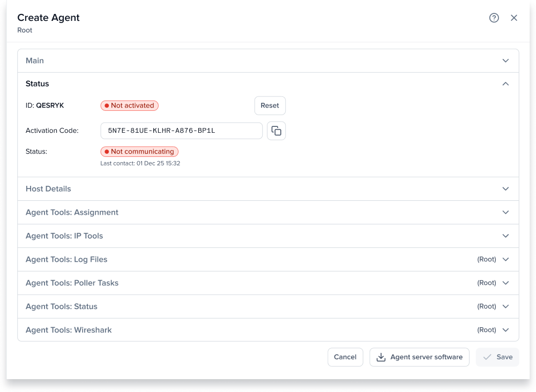Expand Agent Tools: IP Tools chevron
The width and height of the screenshot is (536, 392).
(505, 236)
